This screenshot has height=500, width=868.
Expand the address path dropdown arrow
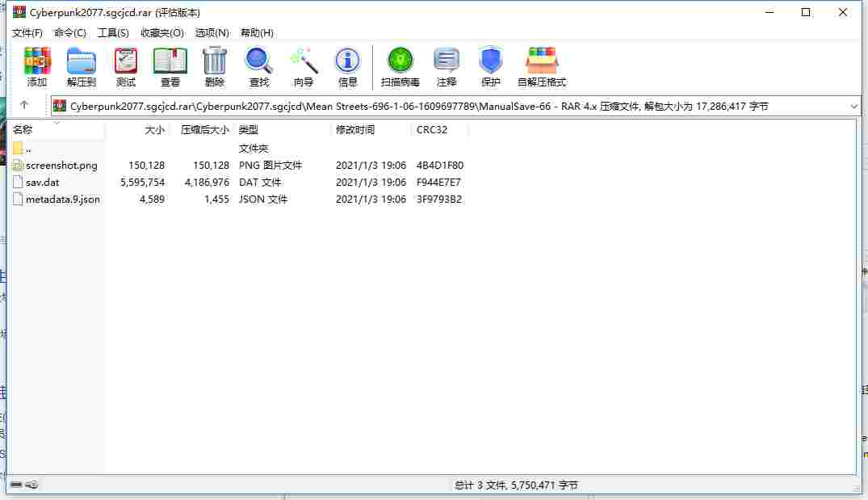pos(853,107)
